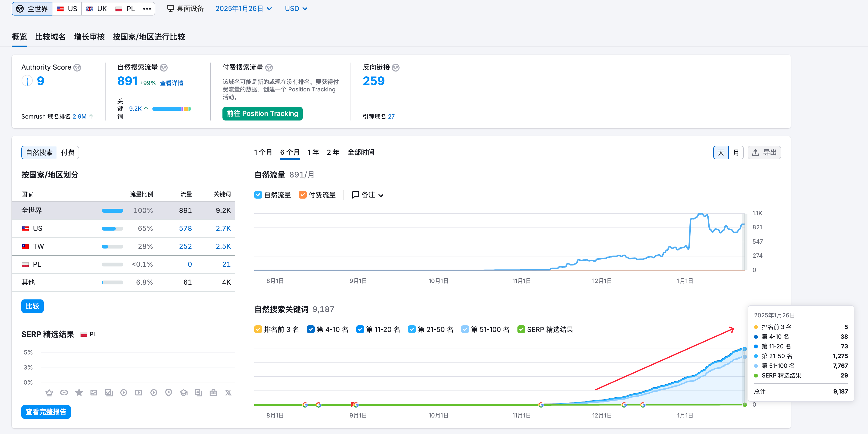This screenshot has width=868, height=434.
Task: Switch chart granularity to 天
Action: click(721, 153)
